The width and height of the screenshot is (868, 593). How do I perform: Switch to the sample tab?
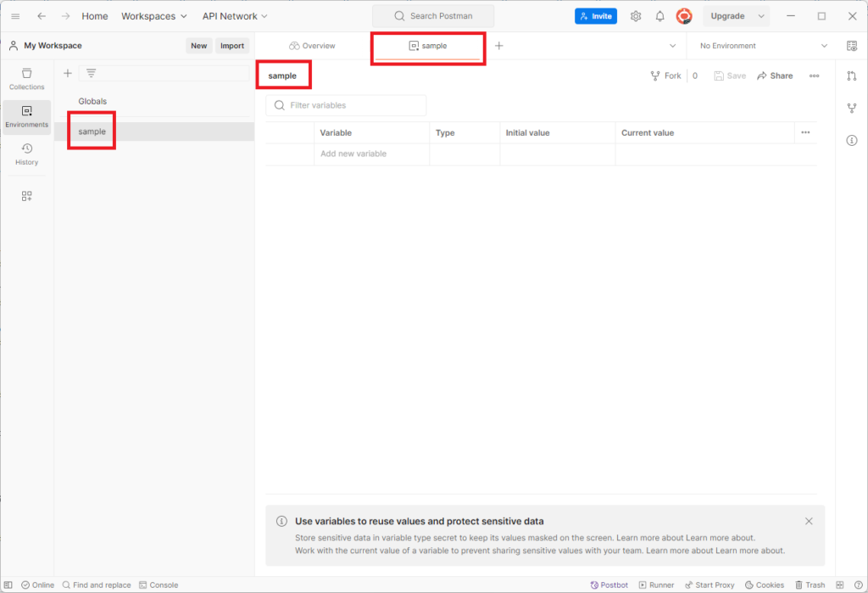click(x=427, y=46)
